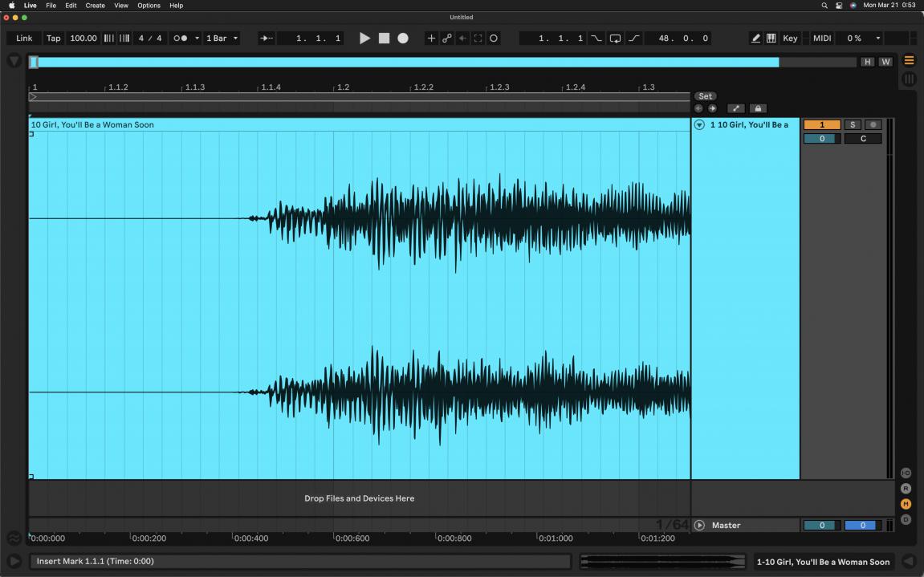Image resolution: width=924 pixels, height=577 pixels.
Task: Click the track 1 volume slider
Action: (821, 139)
